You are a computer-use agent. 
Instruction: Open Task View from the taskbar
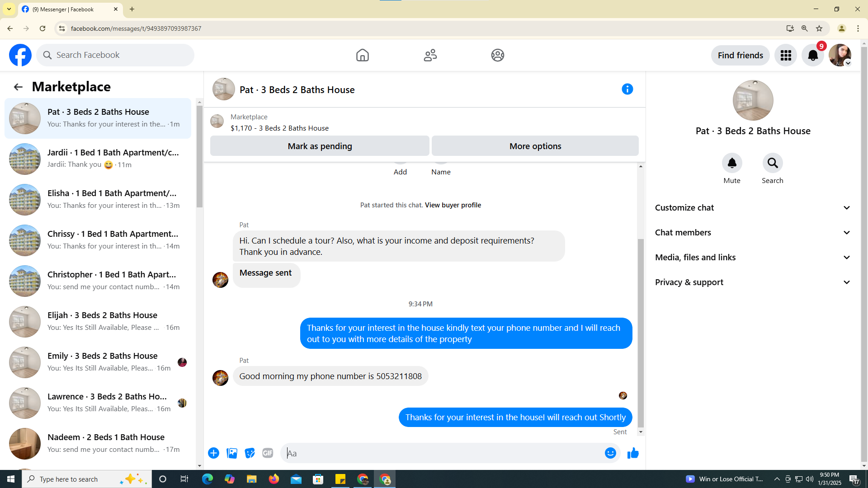point(184,479)
